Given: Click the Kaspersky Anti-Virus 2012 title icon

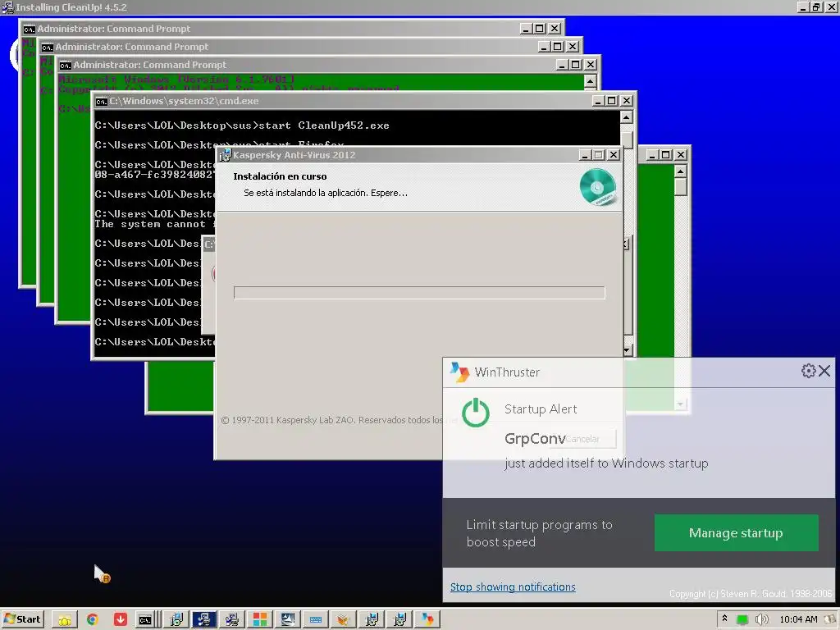Looking at the screenshot, I should coord(225,155).
